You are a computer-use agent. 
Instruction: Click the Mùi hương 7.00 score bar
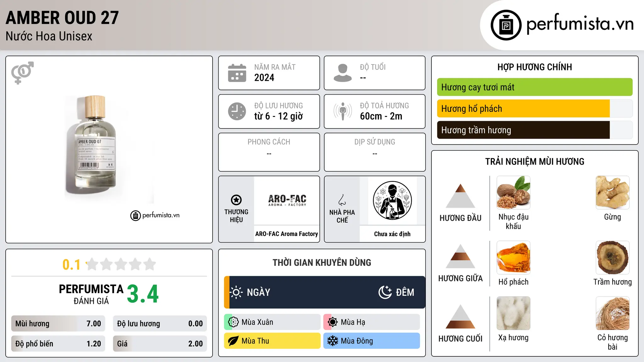[58, 324]
